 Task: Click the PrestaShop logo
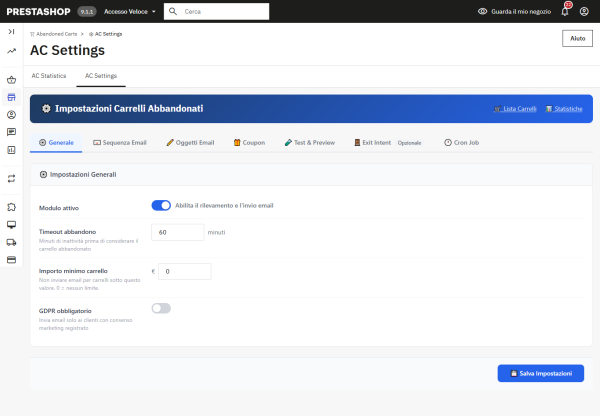(x=38, y=11)
